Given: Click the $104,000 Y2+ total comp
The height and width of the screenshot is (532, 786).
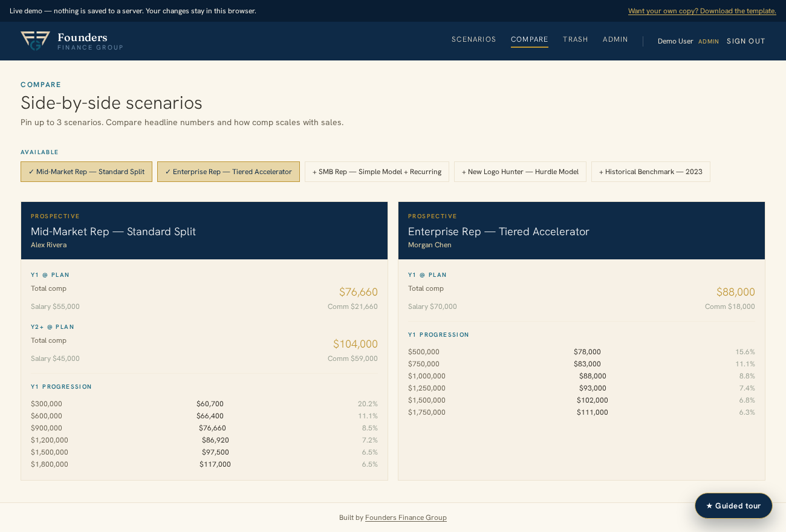Looking at the screenshot, I should 356,344.
